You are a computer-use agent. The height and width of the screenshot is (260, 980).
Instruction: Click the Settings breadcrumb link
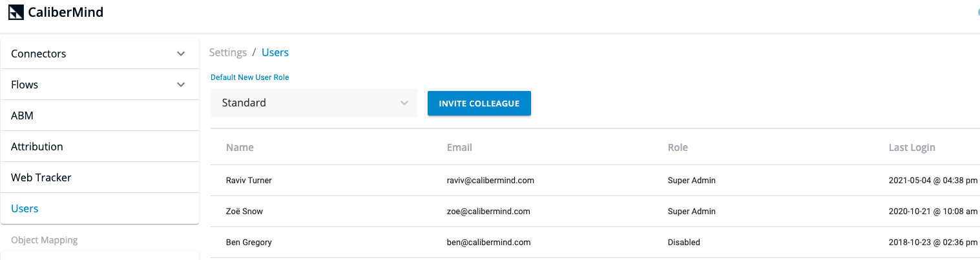pyautogui.click(x=228, y=52)
